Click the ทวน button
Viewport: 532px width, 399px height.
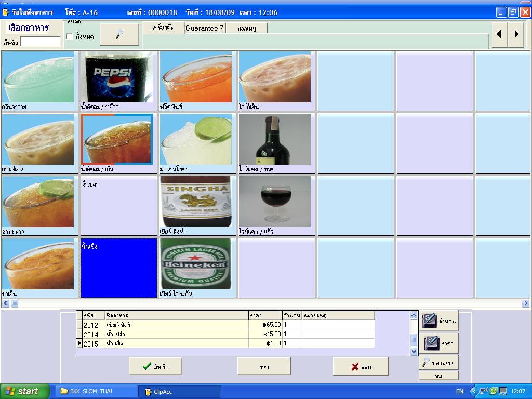[264, 366]
